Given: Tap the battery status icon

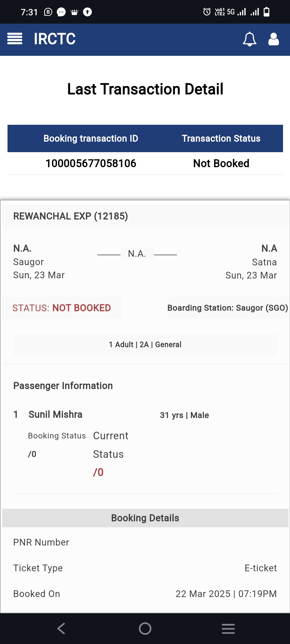Looking at the screenshot, I should [266, 12].
